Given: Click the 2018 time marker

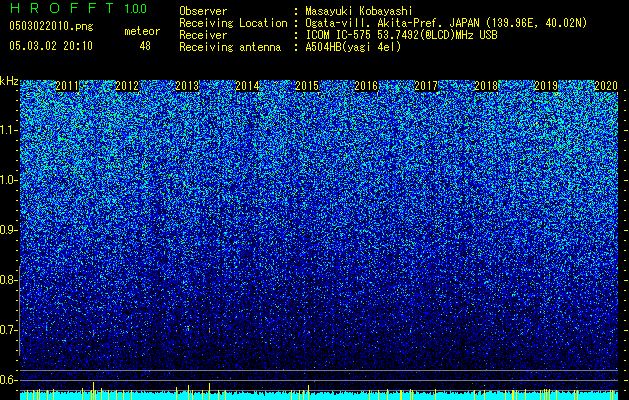Looking at the screenshot, I should point(486,86).
